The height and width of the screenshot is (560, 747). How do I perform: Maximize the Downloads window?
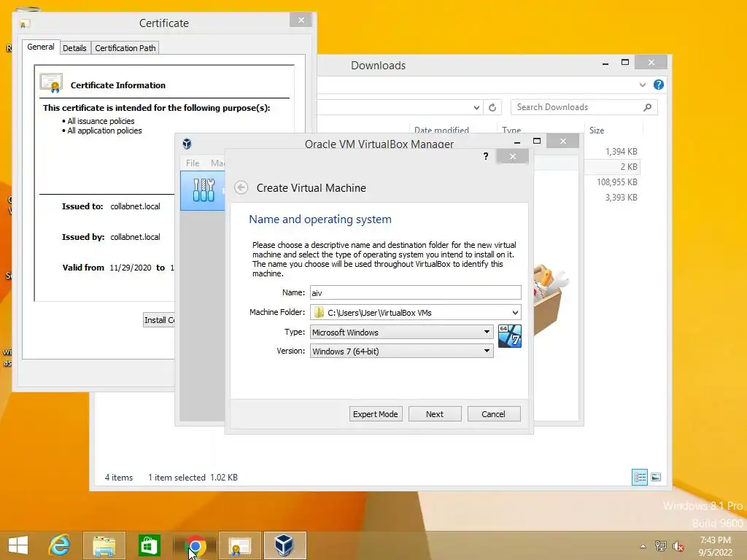[625, 63]
